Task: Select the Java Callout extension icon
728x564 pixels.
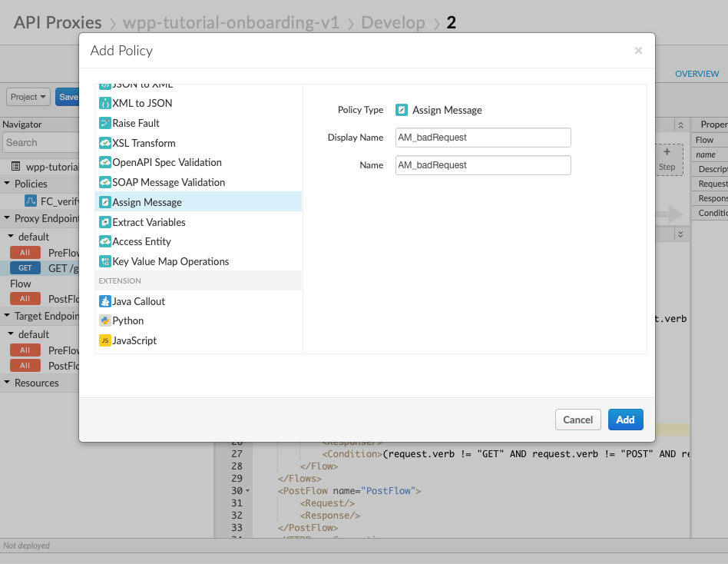Action: (x=105, y=301)
